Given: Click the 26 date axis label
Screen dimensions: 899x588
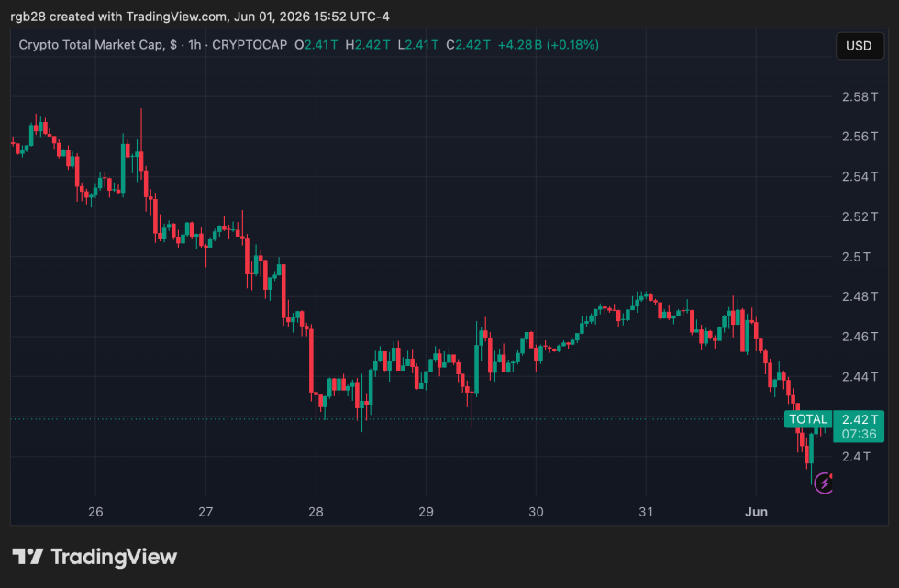Looking at the screenshot, I should tap(95, 512).
